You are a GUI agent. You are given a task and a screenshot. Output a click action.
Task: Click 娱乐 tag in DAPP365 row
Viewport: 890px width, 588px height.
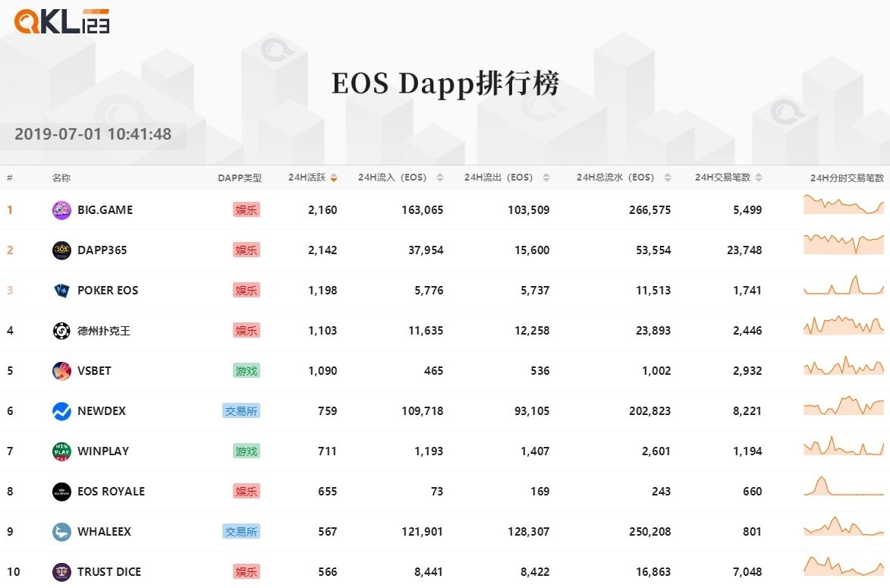(247, 250)
